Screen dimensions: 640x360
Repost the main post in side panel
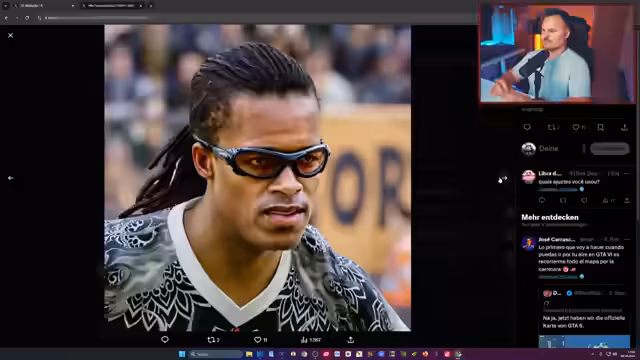551,127
